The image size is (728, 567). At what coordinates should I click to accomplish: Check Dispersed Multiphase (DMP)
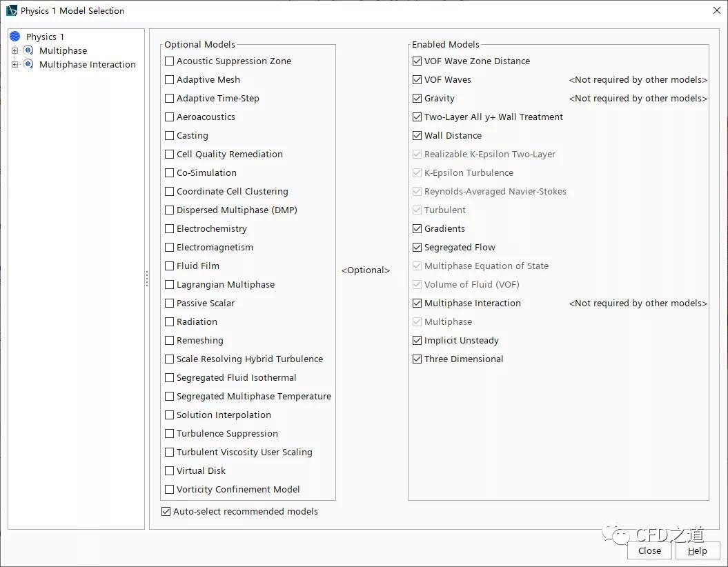click(170, 210)
